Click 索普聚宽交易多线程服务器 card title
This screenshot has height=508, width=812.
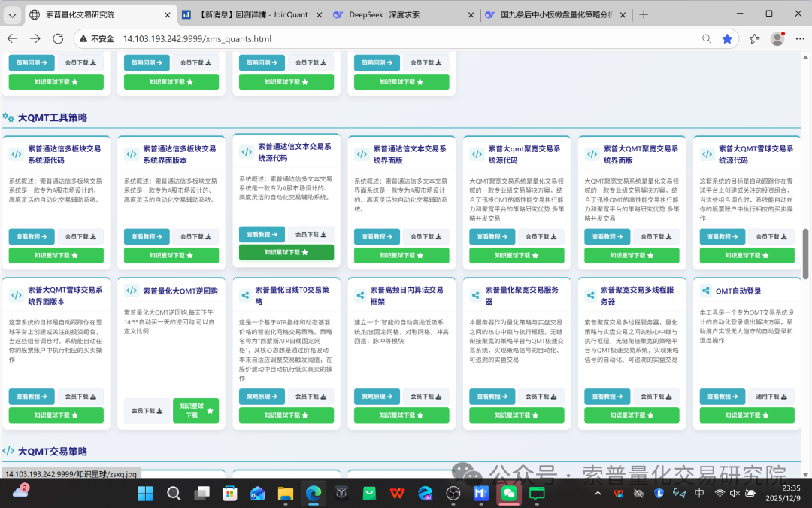(637, 296)
